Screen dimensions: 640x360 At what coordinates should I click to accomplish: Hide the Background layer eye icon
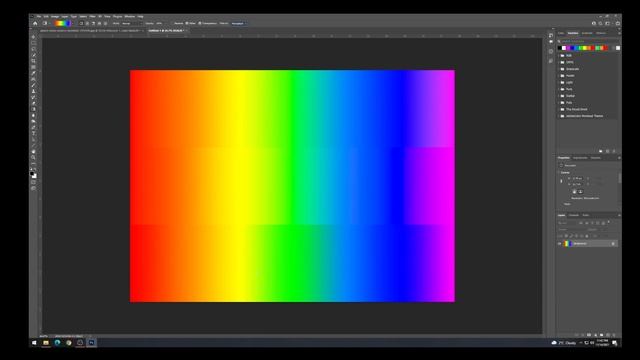point(560,244)
